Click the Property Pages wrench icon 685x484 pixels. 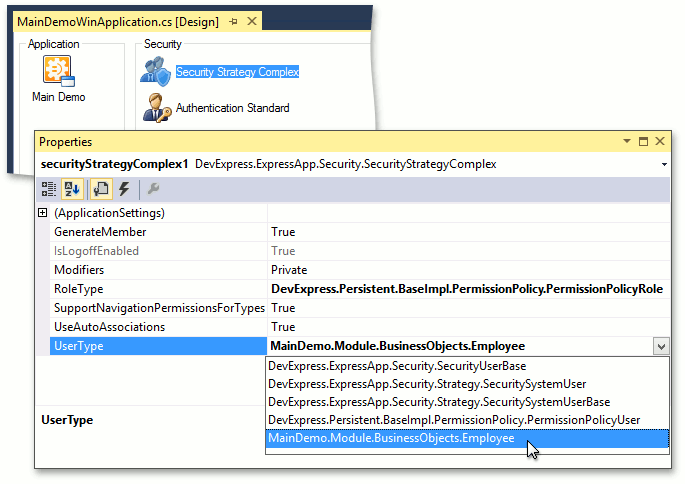(153, 189)
